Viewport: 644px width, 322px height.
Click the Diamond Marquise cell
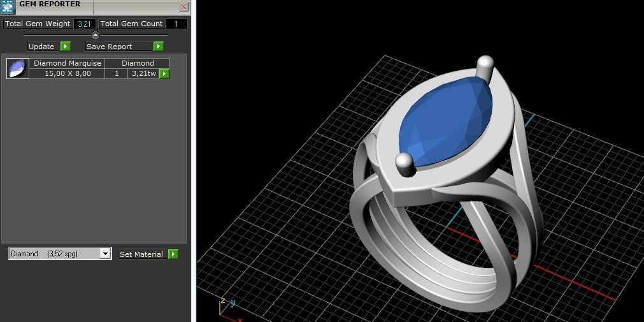point(68,63)
